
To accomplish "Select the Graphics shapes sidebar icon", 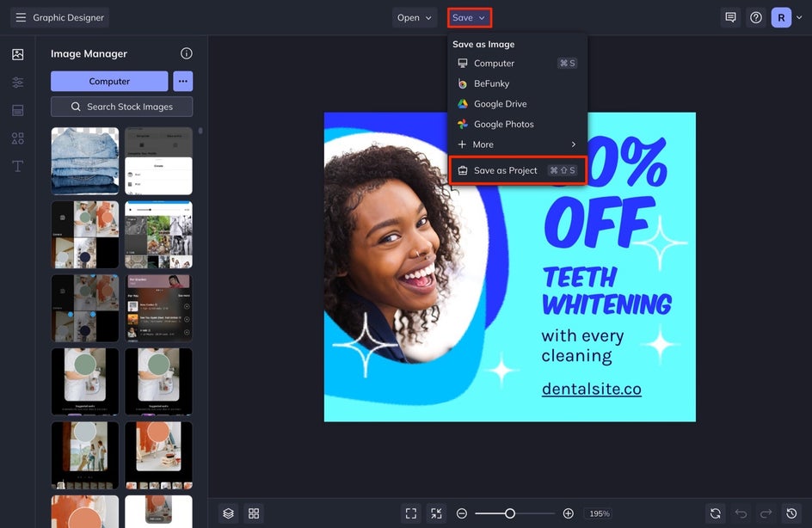I will (17, 138).
